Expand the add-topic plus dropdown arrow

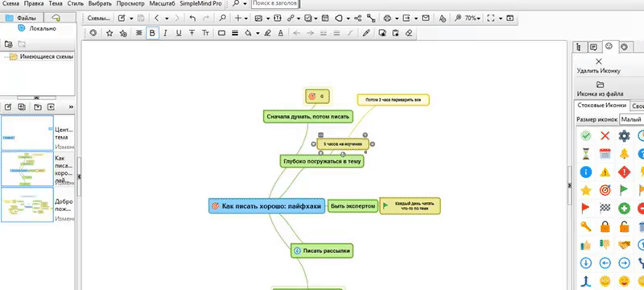(246, 19)
